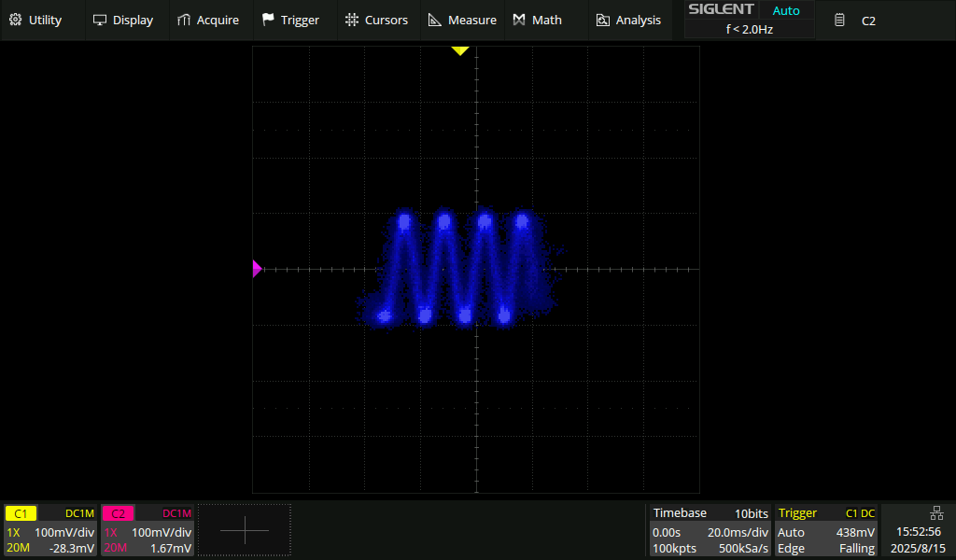The height and width of the screenshot is (560, 956).
Task: Click the Cursors grid icon
Action: (351, 20)
